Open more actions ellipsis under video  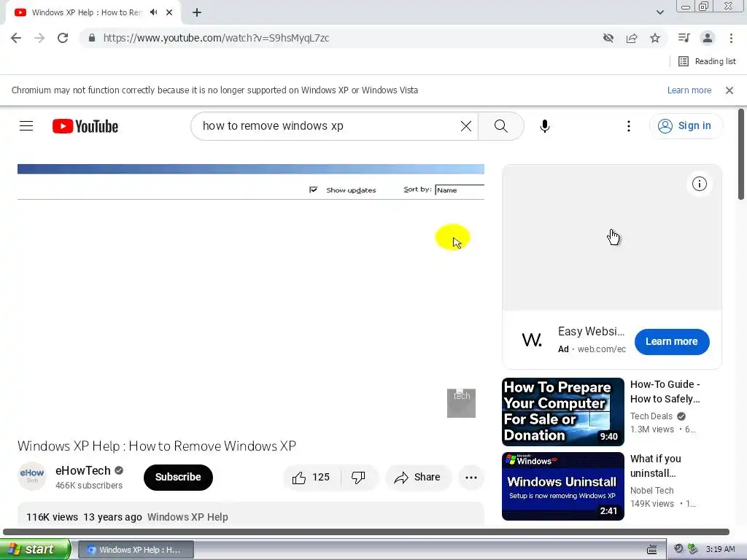(471, 477)
